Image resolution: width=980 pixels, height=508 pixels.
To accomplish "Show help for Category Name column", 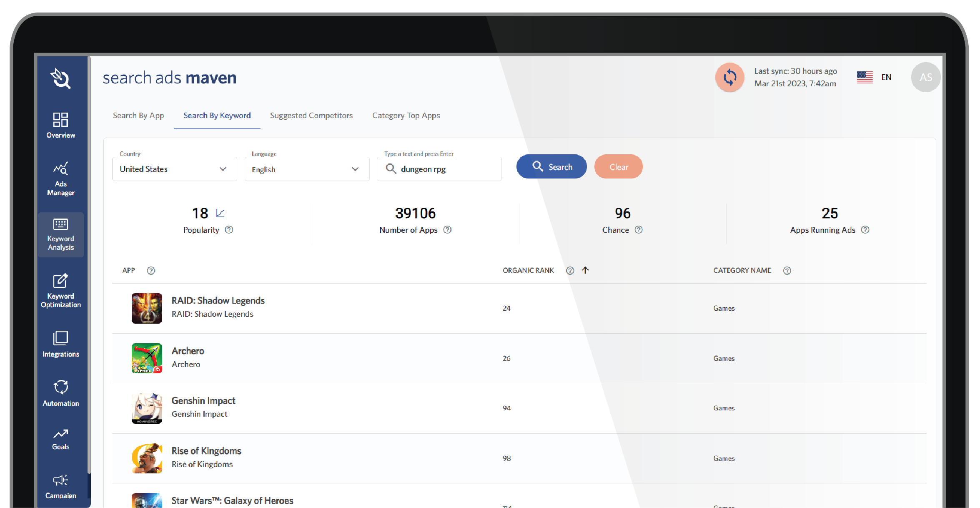I will tap(787, 271).
